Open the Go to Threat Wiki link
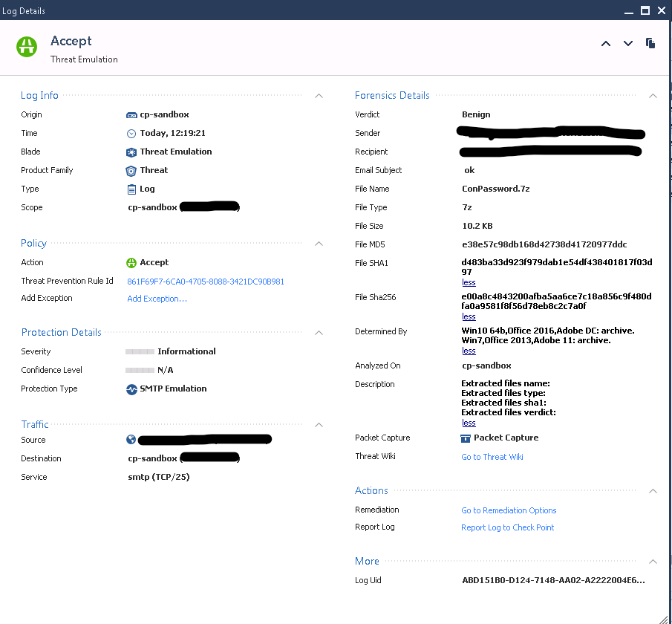 point(492,457)
